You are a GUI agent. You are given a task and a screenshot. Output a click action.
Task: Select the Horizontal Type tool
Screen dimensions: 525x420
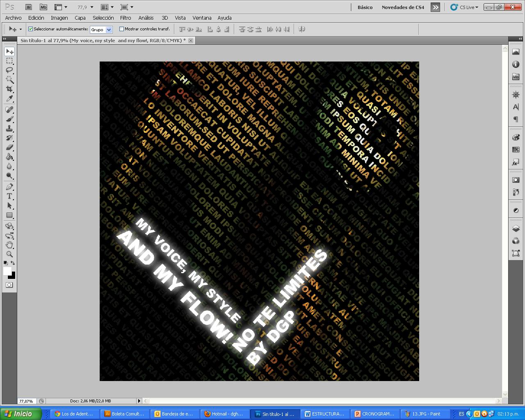pyautogui.click(x=9, y=196)
